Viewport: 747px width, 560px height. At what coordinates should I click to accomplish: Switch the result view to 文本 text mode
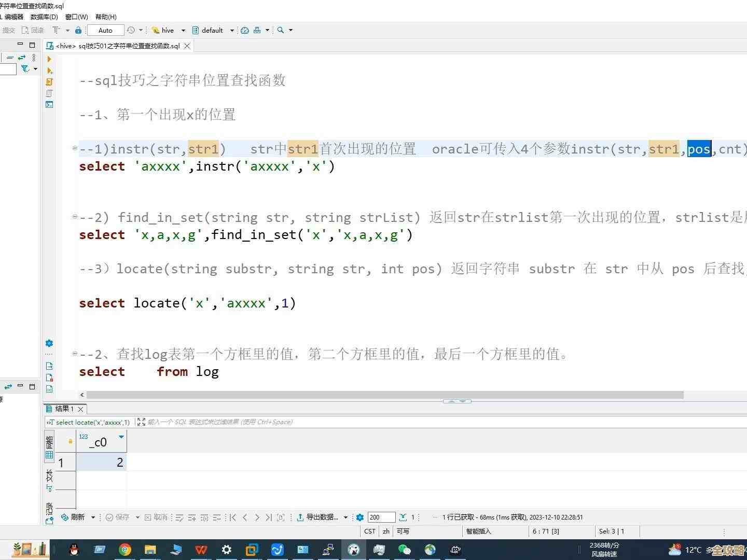point(49,477)
